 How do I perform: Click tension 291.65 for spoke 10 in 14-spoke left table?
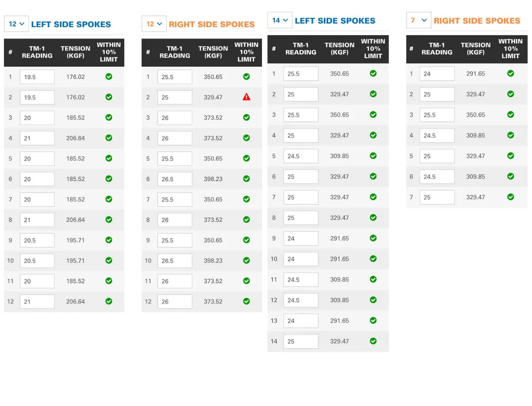(x=340, y=259)
